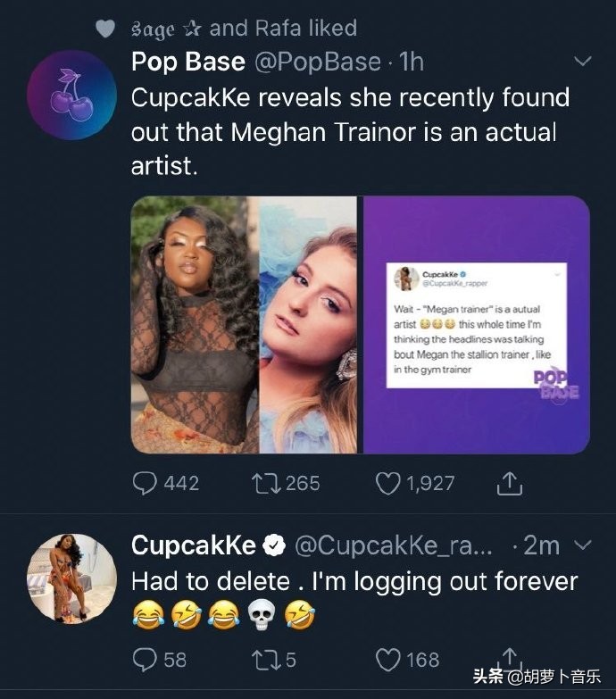Retweet CupcakKe's tweet
The image size is (616, 699).
click(267, 659)
